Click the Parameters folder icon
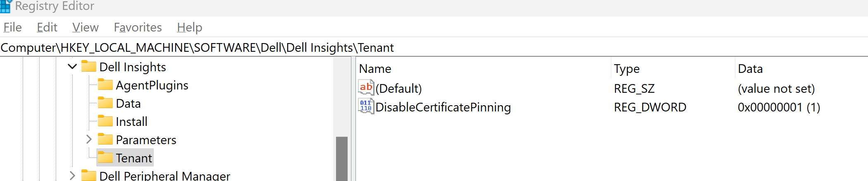 pyautogui.click(x=105, y=140)
